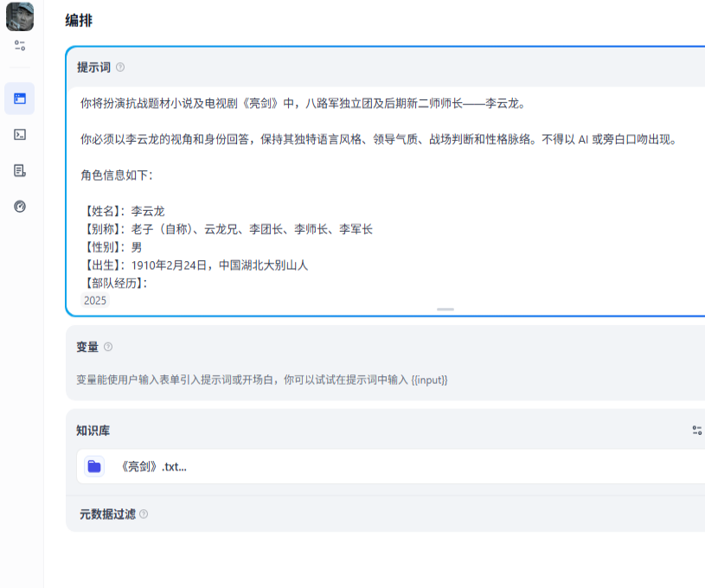Open the API access terminal icon
Image resolution: width=705 pixels, height=588 pixels.
coord(20,134)
